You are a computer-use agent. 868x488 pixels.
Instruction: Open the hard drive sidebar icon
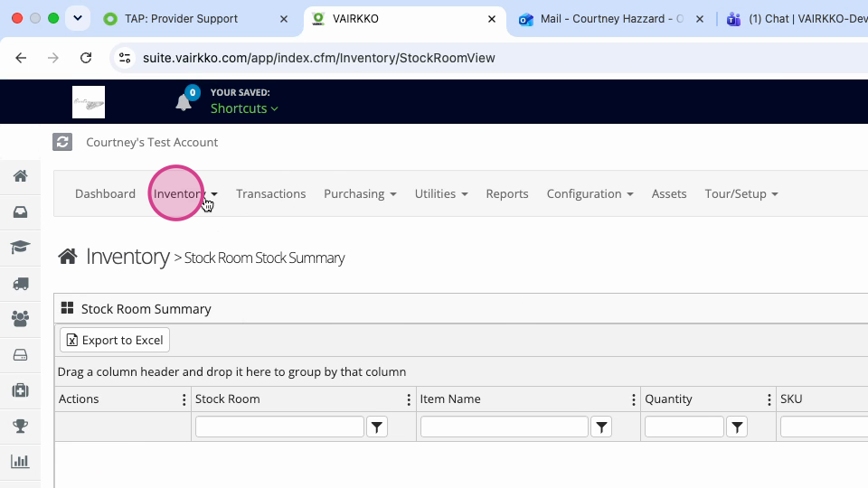pyautogui.click(x=21, y=354)
